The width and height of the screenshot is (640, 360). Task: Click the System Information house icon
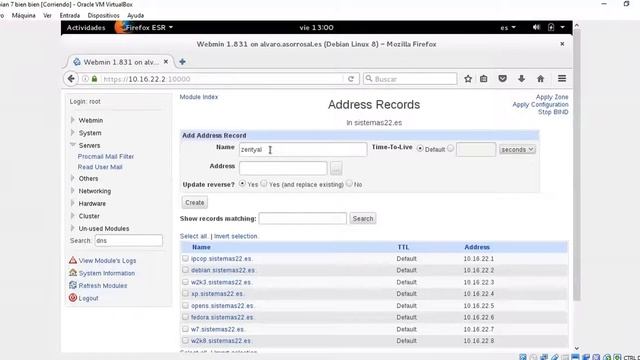pyautogui.click(x=73, y=273)
